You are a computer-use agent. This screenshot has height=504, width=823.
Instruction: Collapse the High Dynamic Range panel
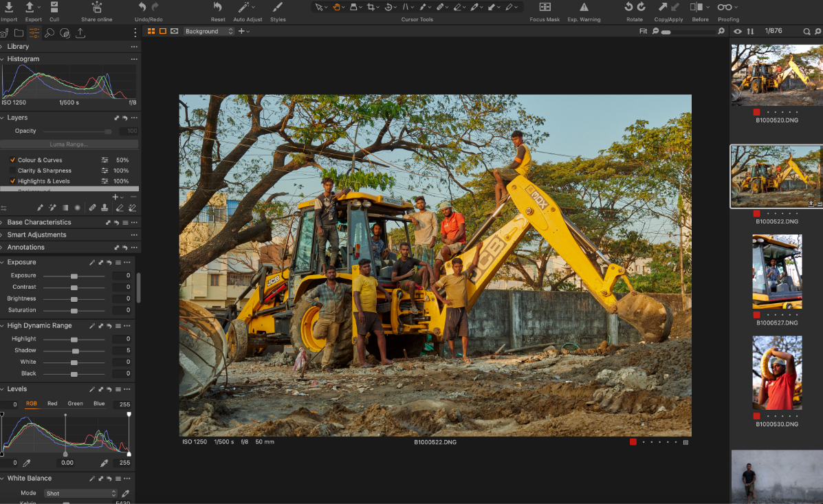(3, 325)
